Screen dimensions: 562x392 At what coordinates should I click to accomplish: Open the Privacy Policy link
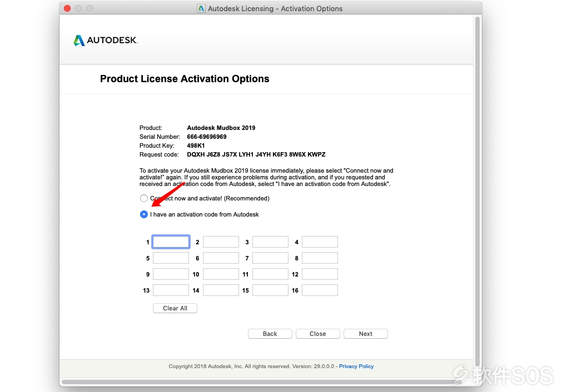[356, 366]
